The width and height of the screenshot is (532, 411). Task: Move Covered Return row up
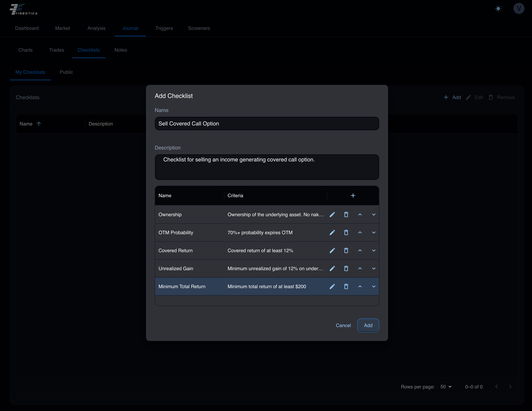point(360,250)
